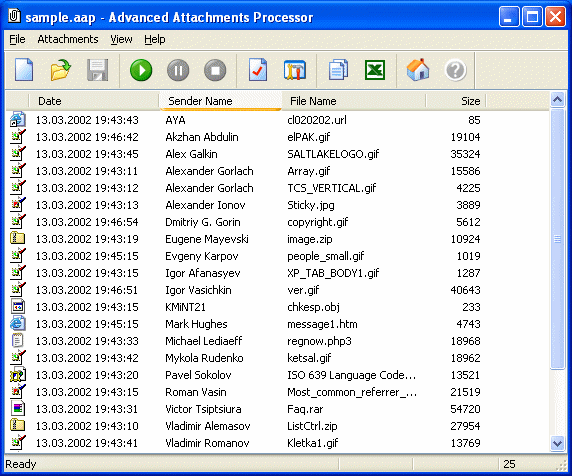The height and width of the screenshot is (476, 572).
Task: Click the scrollbar up arrow
Action: click(557, 99)
